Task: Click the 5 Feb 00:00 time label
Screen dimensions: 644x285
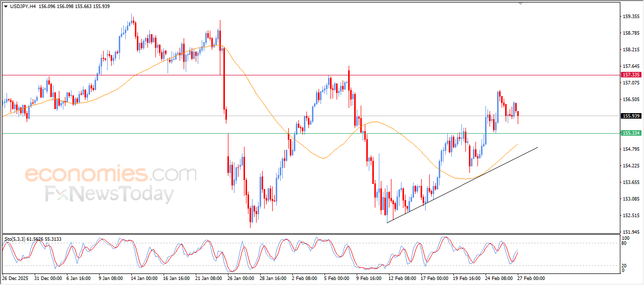Action: pos(337,278)
